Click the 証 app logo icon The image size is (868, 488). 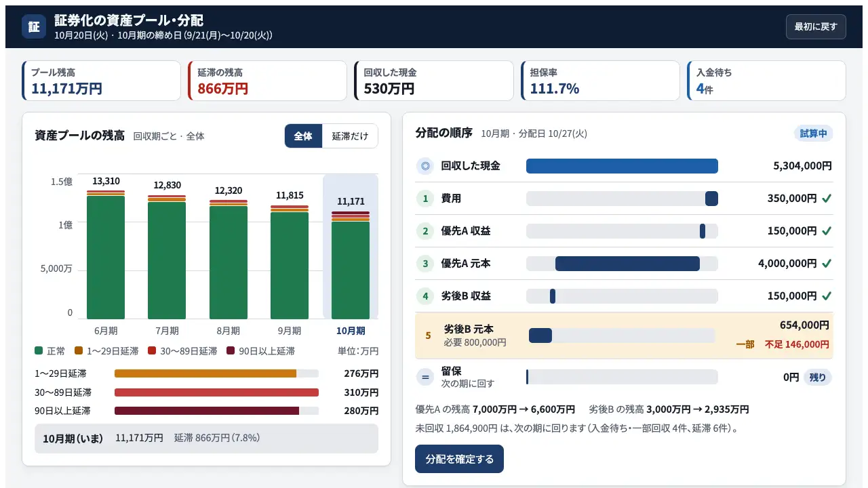(35, 26)
